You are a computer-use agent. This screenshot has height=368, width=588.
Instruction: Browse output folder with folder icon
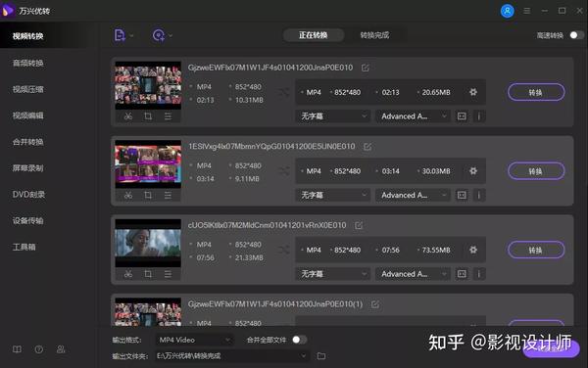[321, 355]
